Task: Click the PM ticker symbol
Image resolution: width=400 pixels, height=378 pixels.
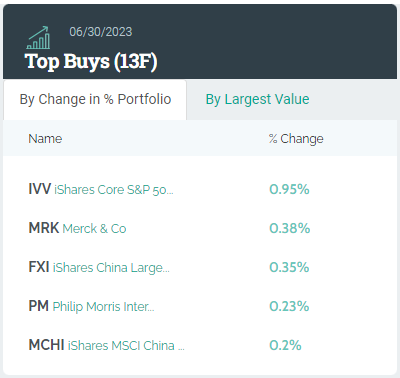Action: pos(39,306)
